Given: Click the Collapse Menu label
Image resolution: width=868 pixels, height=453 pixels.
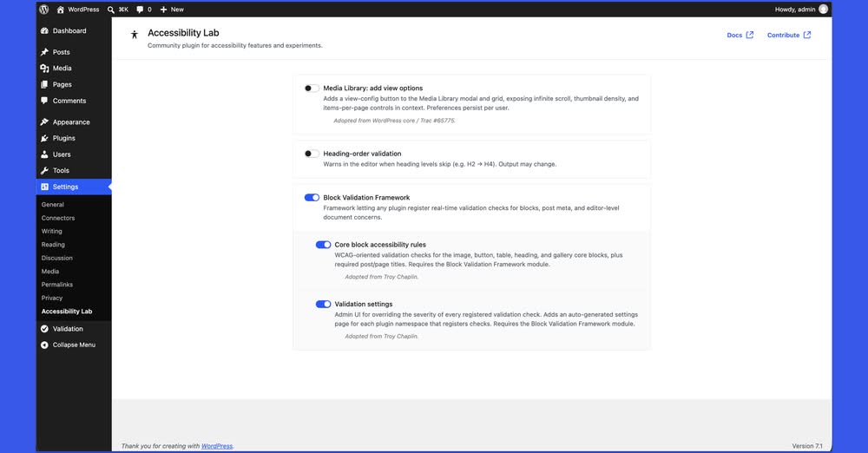Looking at the screenshot, I should [74, 345].
